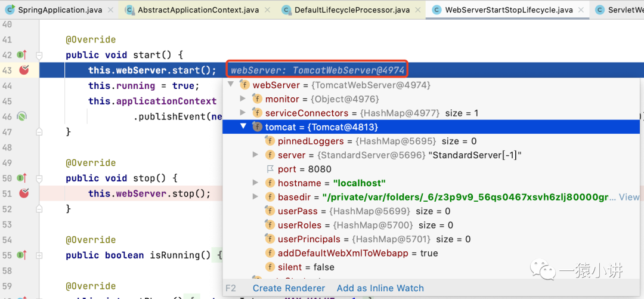This screenshot has height=299, width=644.
Task: Click inline hint webServer: TomcatWebServer@4974
Action: click(x=317, y=70)
